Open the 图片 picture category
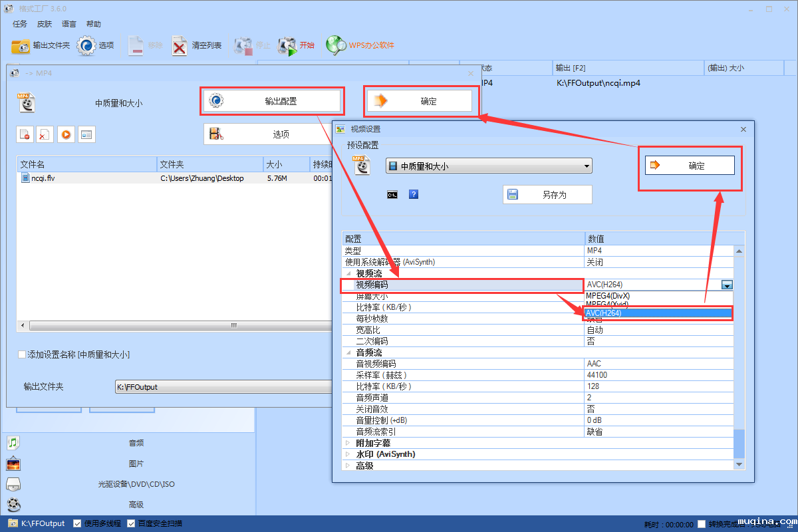Screen dimensions: 798x532 point(14,464)
